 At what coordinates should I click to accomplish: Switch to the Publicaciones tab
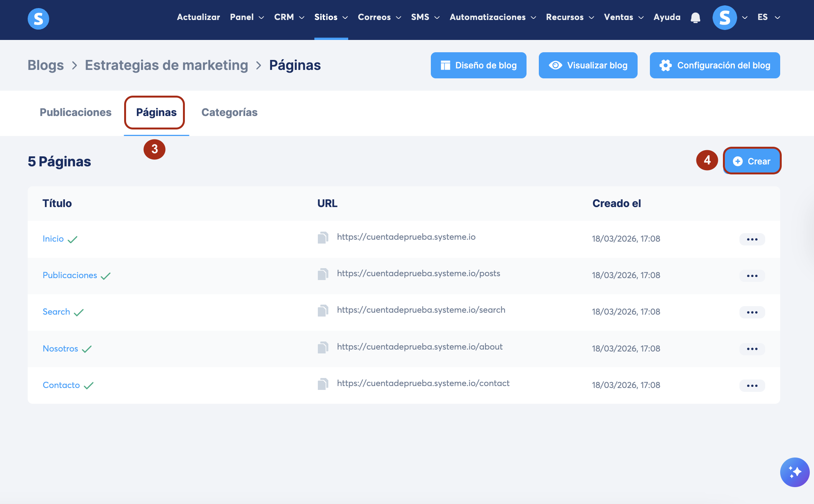(76, 112)
